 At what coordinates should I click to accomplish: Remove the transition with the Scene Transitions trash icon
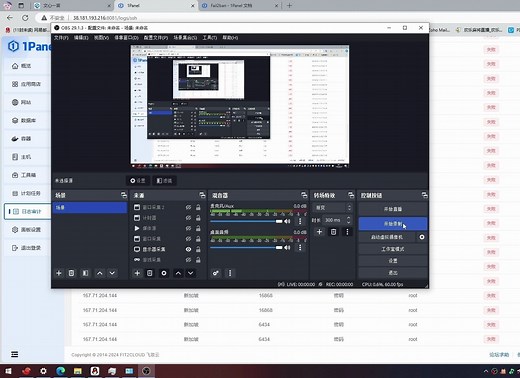[x=333, y=232]
